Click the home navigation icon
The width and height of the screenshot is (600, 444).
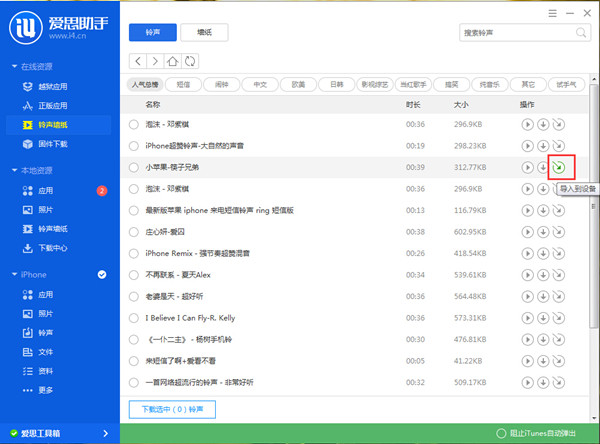coord(172,61)
